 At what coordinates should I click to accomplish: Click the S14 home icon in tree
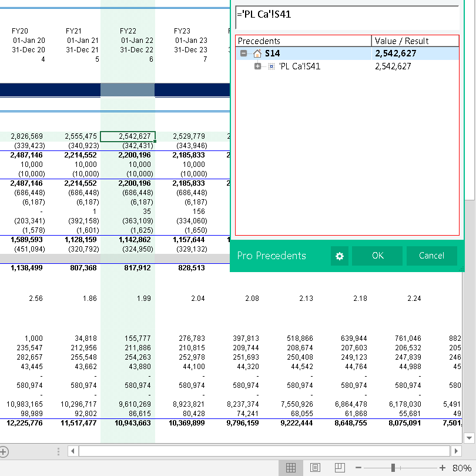[x=257, y=53]
